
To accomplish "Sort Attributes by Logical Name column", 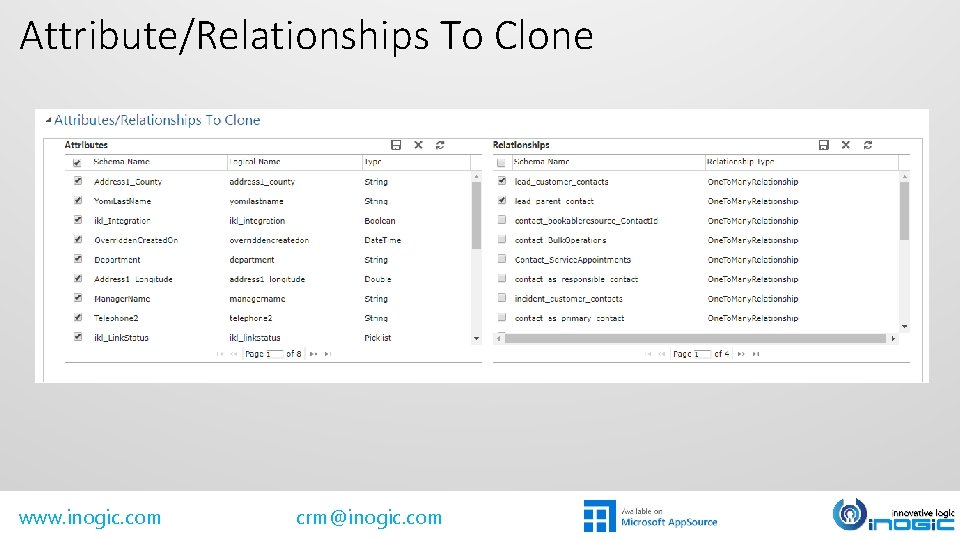I will 255,162.
